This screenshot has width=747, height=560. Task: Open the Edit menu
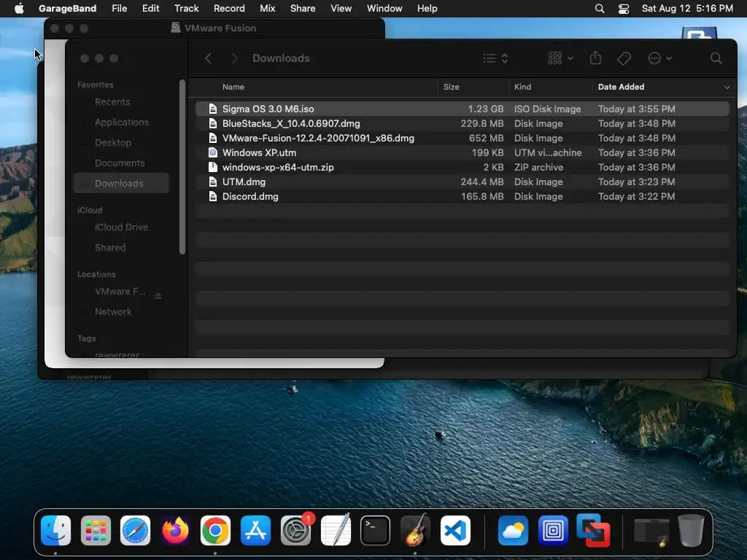point(150,9)
